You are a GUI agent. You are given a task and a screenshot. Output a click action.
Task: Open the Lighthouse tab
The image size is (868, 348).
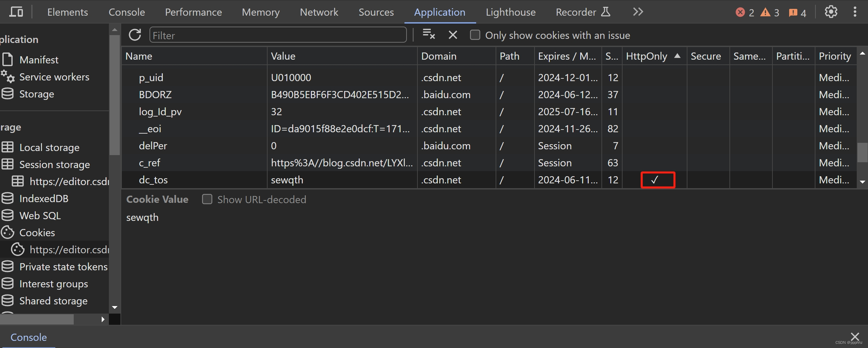pyautogui.click(x=510, y=12)
